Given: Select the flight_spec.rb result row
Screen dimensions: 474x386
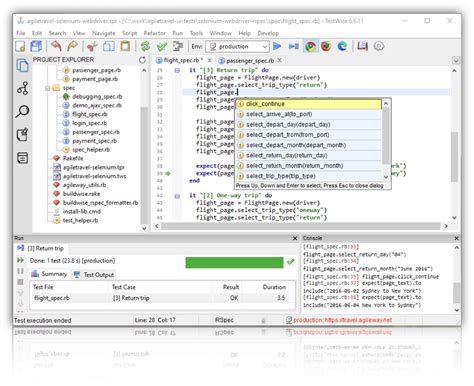Looking at the screenshot, I should pyautogui.click(x=162, y=298).
